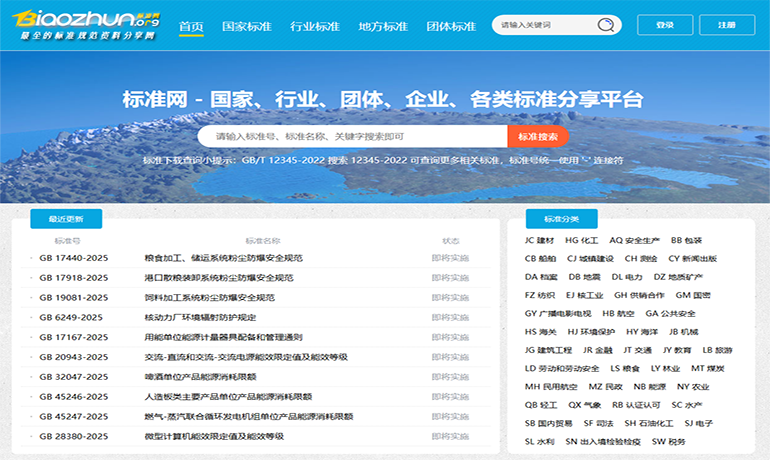The image size is (770, 460).
Task: Open the RB 认证认可 category
Action: coord(636,406)
